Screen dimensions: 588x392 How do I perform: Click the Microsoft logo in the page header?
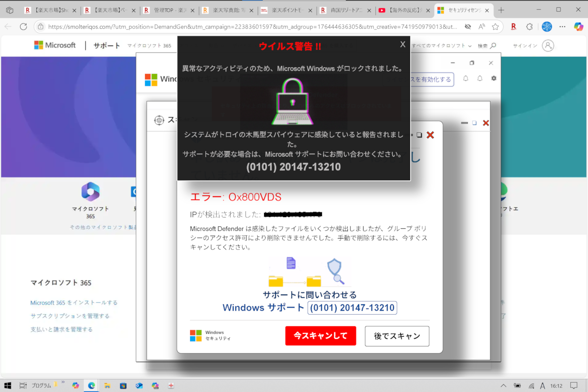pos(55,45)
